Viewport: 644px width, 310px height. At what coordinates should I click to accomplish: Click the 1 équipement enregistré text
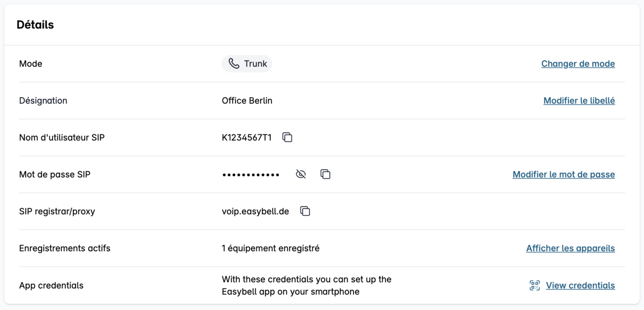tap(271, 248)
